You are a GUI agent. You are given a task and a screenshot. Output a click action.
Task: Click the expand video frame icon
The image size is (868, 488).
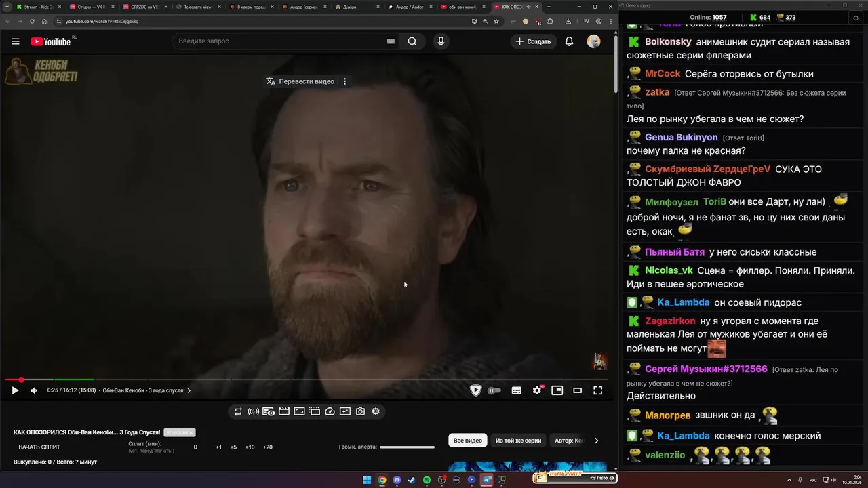coord(299,411)
